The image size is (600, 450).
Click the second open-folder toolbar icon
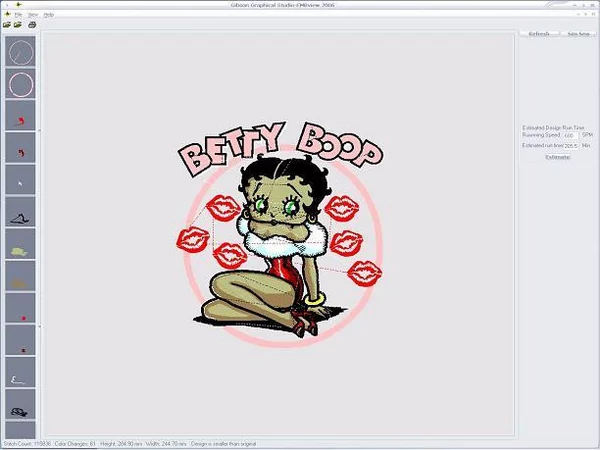coord(18,25)
